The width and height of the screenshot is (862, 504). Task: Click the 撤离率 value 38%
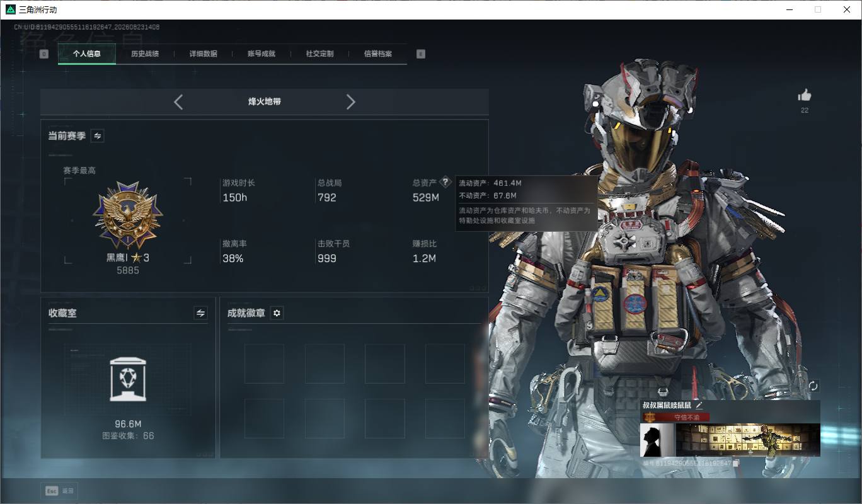pyautogui.click(x=233, y=258)
